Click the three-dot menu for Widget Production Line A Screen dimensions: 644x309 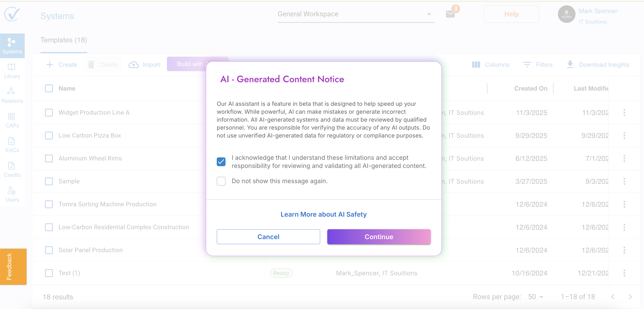624,113
